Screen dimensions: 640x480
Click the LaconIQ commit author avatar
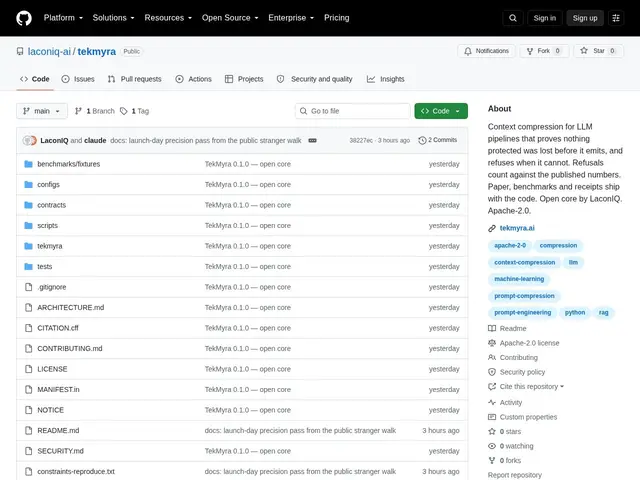(28, 140)
